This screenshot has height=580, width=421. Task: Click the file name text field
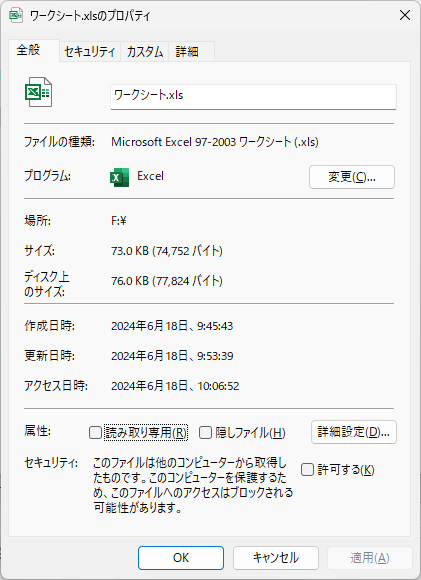coord(253,96)
